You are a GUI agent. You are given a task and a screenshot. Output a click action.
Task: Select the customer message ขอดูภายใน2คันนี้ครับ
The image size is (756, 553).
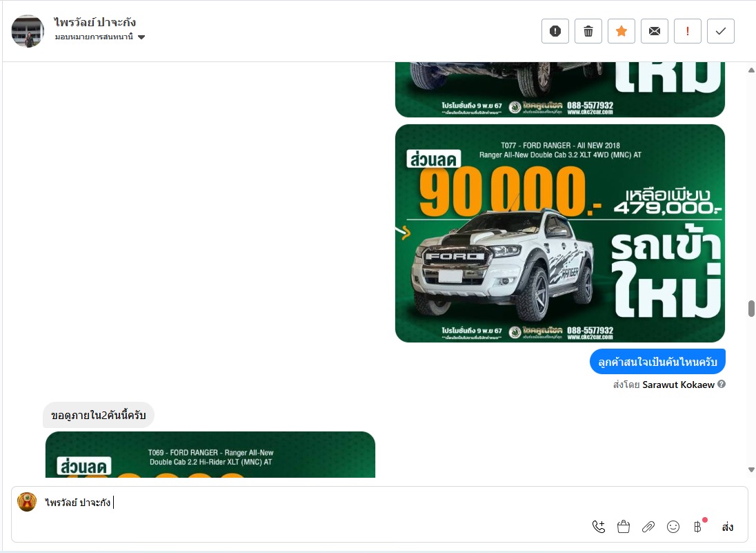[99, 415]
